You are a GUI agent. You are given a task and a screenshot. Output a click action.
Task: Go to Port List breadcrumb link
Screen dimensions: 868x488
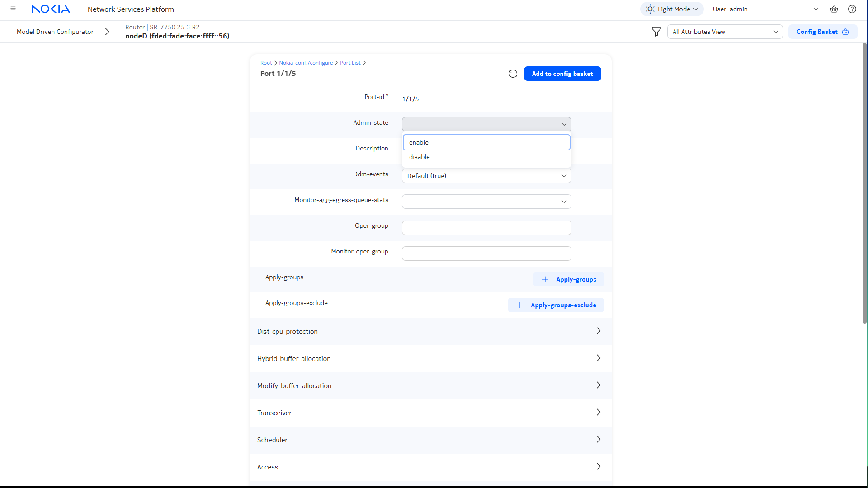coord(350,63)
